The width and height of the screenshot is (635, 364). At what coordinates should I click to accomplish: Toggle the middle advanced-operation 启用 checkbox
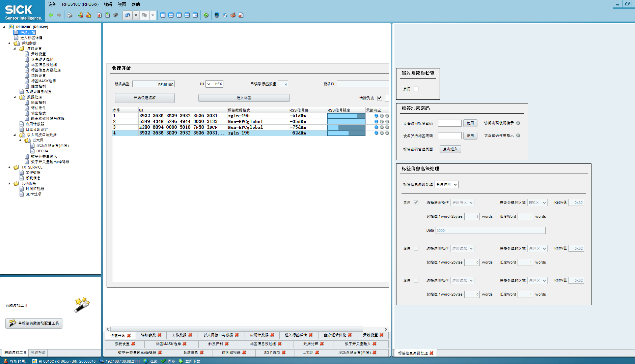click(416, 248)
